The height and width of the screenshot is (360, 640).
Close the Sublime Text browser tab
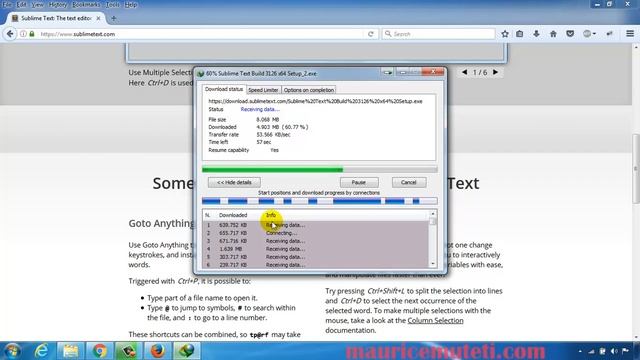98,18
